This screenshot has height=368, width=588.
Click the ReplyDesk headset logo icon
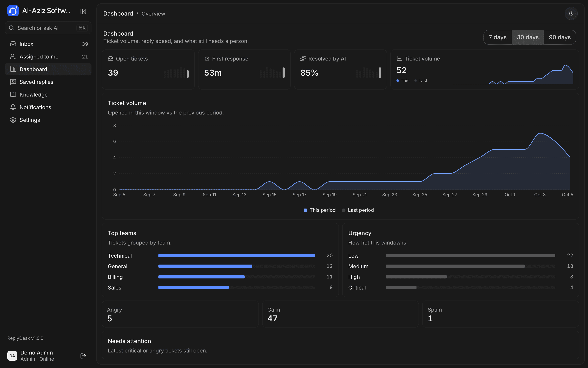(13, 11)
